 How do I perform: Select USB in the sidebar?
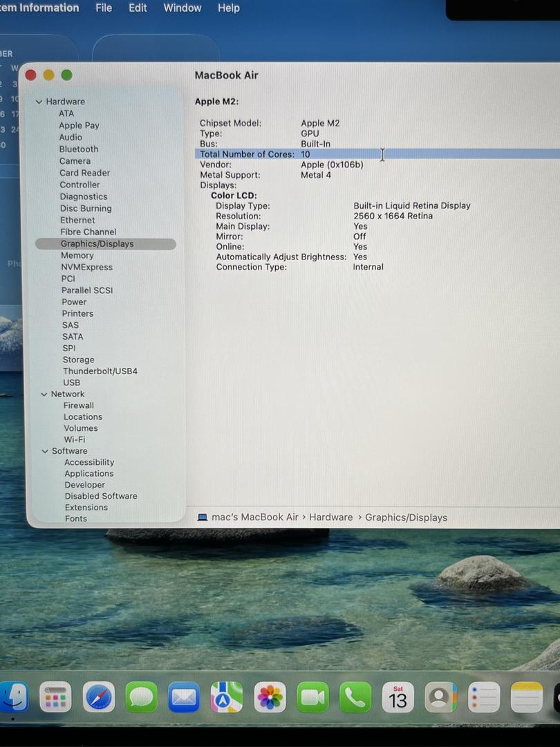tap(71, 382)
